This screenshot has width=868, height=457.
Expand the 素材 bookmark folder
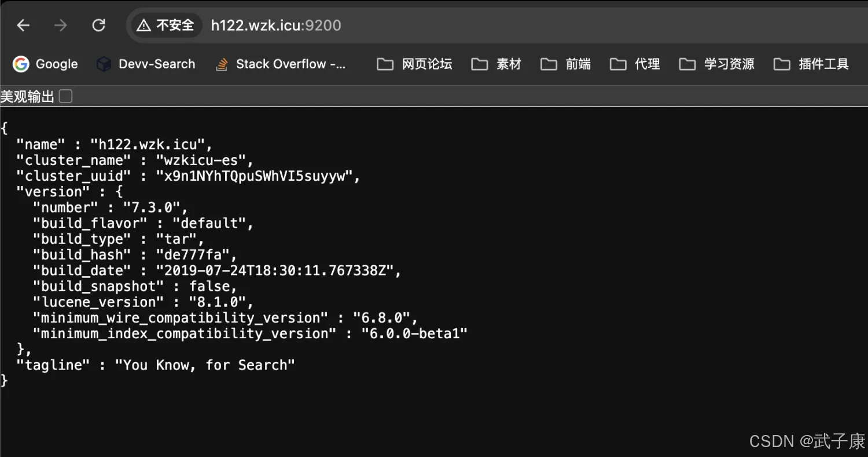(x=496, y=64)
